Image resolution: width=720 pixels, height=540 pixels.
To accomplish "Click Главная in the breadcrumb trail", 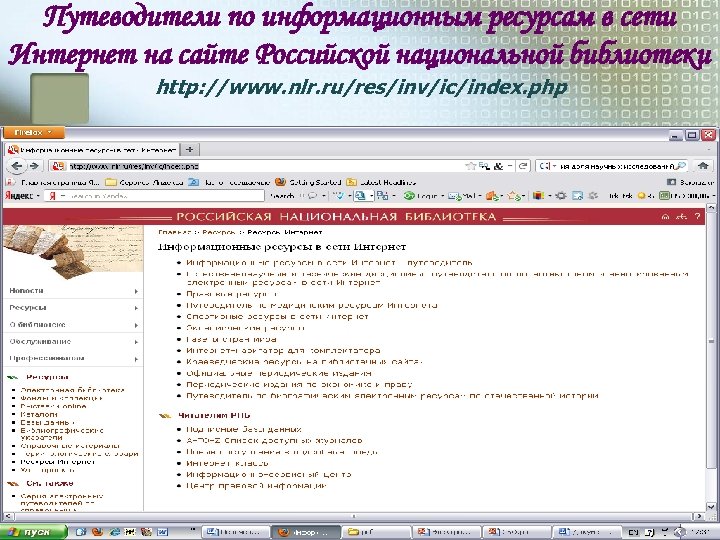I will pyautogui.click(x=174, y=232).
